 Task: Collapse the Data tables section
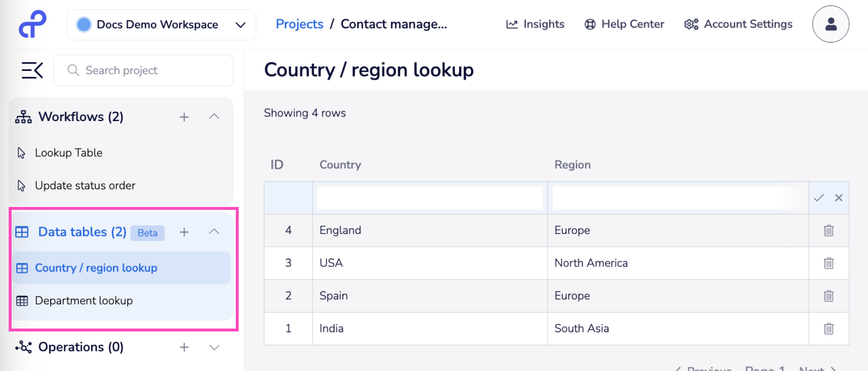pos(214,232)
